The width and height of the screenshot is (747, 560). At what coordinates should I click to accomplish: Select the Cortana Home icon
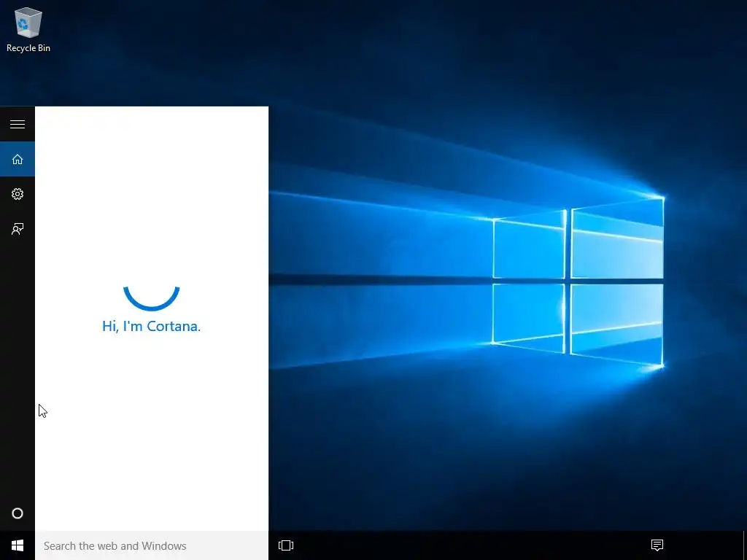[x=18, y=159]
